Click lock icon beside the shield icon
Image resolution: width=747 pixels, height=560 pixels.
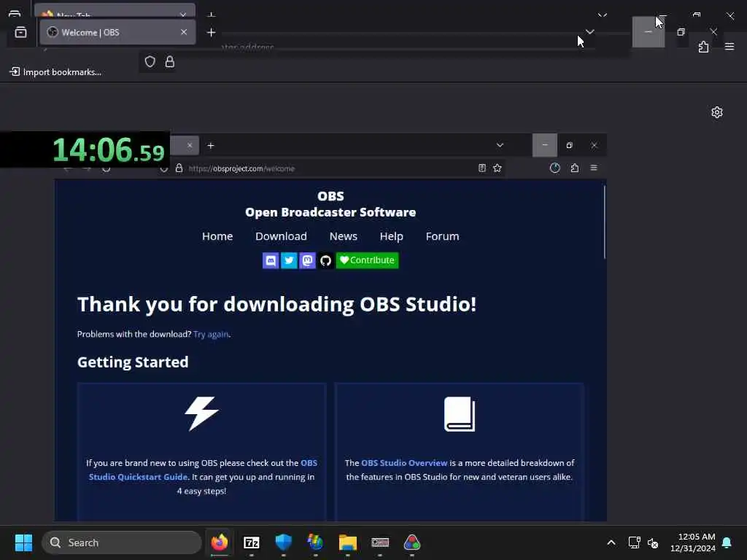(169, 62)
